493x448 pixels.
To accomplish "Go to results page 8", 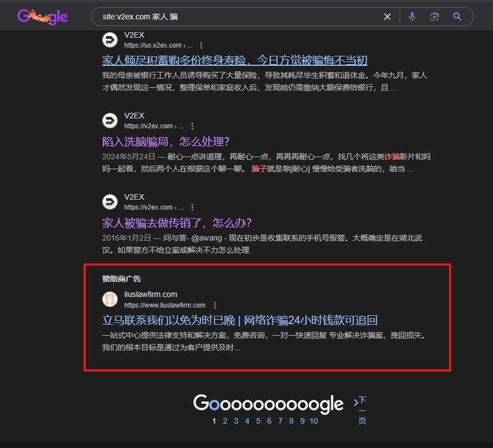I will pos(292,421).
